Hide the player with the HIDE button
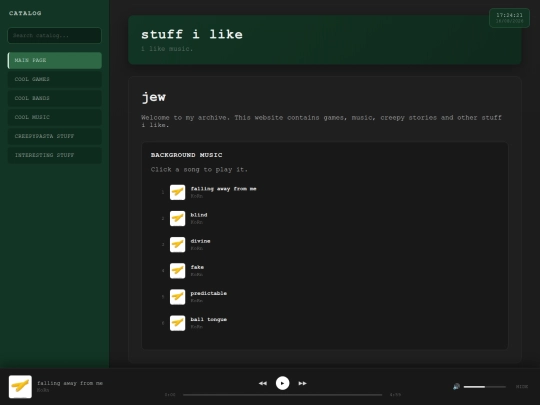 (522, 387)
